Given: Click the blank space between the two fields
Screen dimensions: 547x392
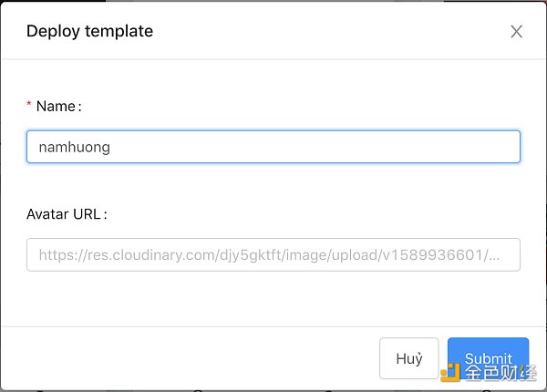Looking at the screenshot, I should click(273, 187).
